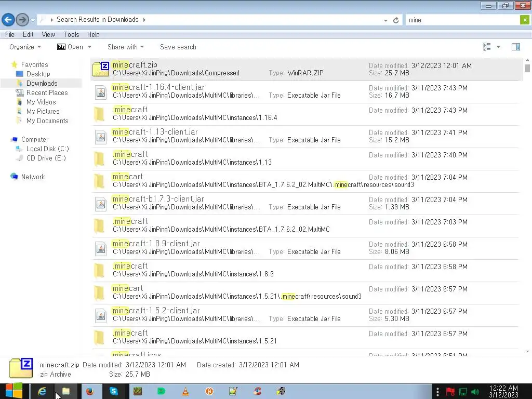Select the minecraft-b1.7.3-client.jar file icon
This screenshot has height=399, width=532.
pos(101,204)
